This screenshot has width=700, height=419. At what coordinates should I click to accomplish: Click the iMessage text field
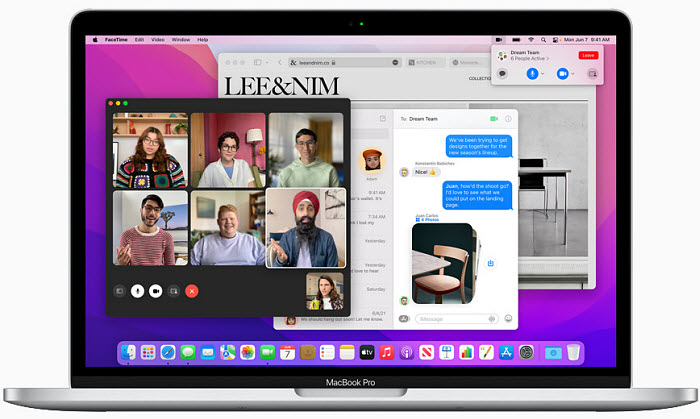click(x=457, y=319)
